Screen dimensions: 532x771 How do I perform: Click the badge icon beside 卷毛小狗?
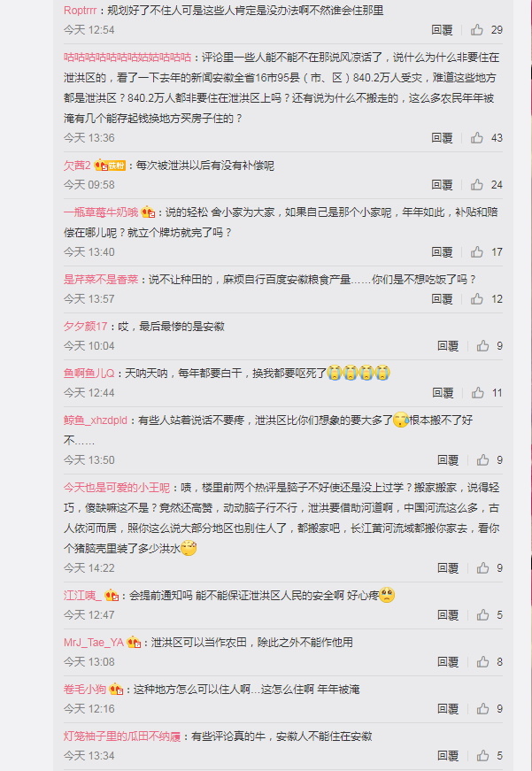pyautogui.click(x=116, y=690)
